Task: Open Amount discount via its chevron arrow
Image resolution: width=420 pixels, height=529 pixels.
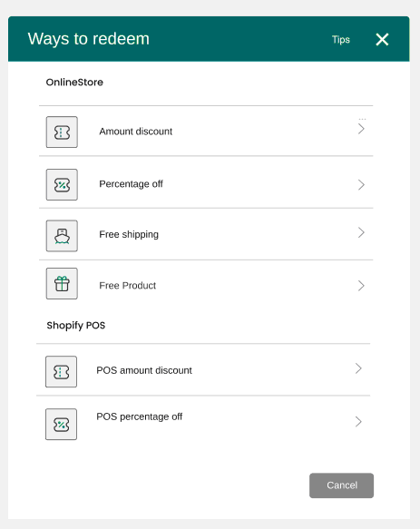Action: (x=361, y=129)
